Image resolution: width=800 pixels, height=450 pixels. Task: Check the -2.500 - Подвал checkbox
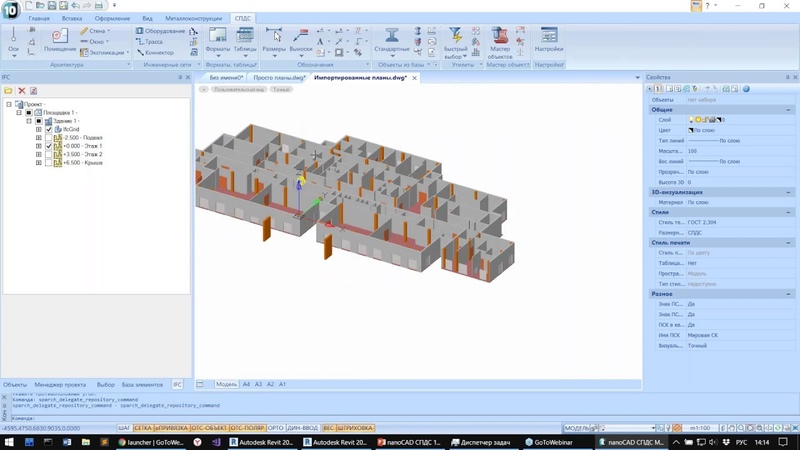point(48,138)
